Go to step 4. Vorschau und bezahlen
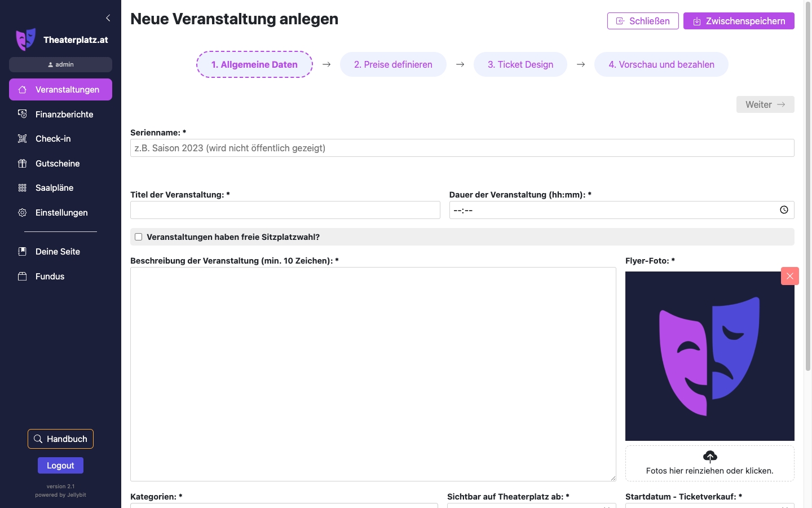The height and width of the screenshot is (508, 812). click(661, 64)
